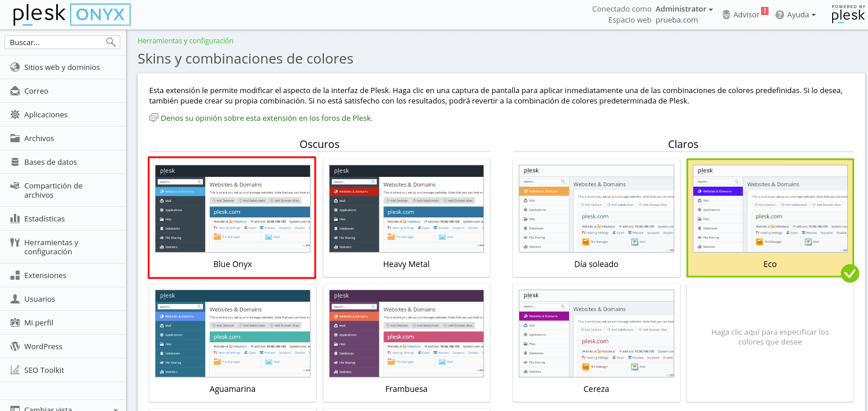Click the SEO Toolkit chart icon

pyautogui.click(x=15, y=370)
